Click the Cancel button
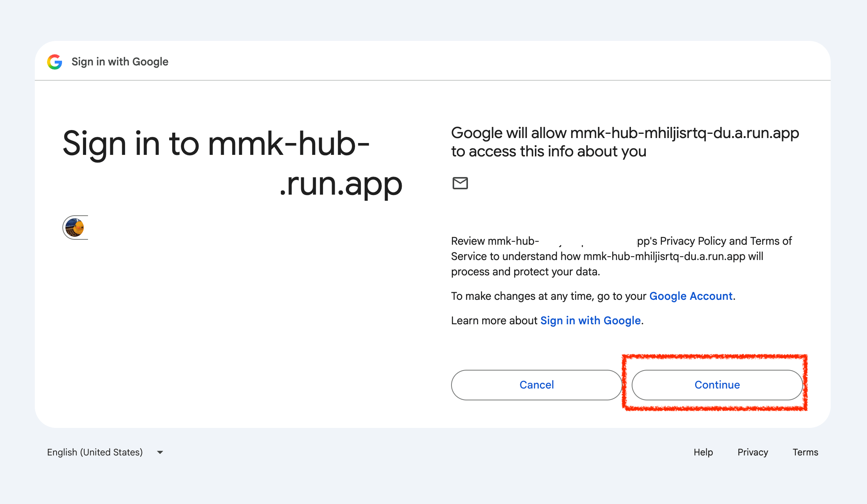Image resolution: width=867 pixels, height=504 pixels. [x=536, y=385]
